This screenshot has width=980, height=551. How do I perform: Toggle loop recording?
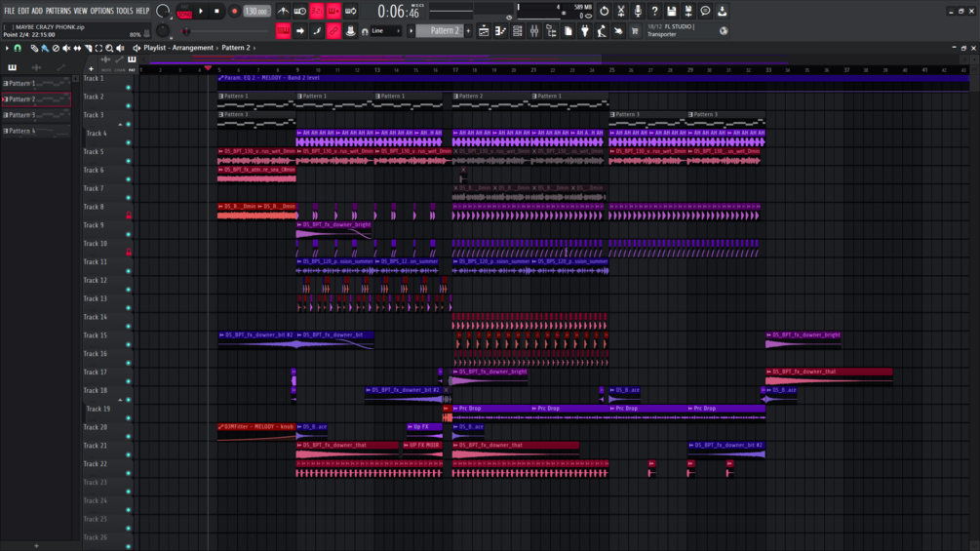pyautogui.click(x=351, y=12)
